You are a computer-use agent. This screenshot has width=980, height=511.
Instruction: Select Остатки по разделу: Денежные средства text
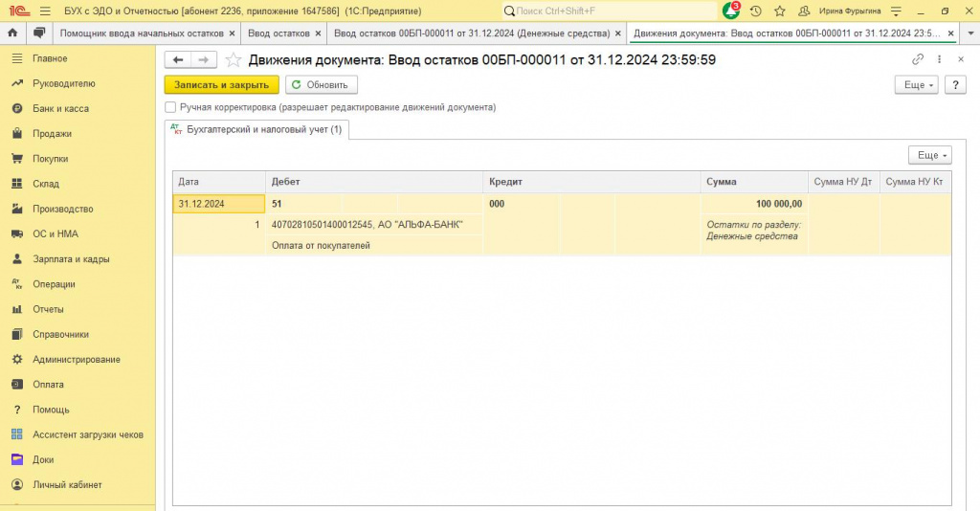(754, 230)
